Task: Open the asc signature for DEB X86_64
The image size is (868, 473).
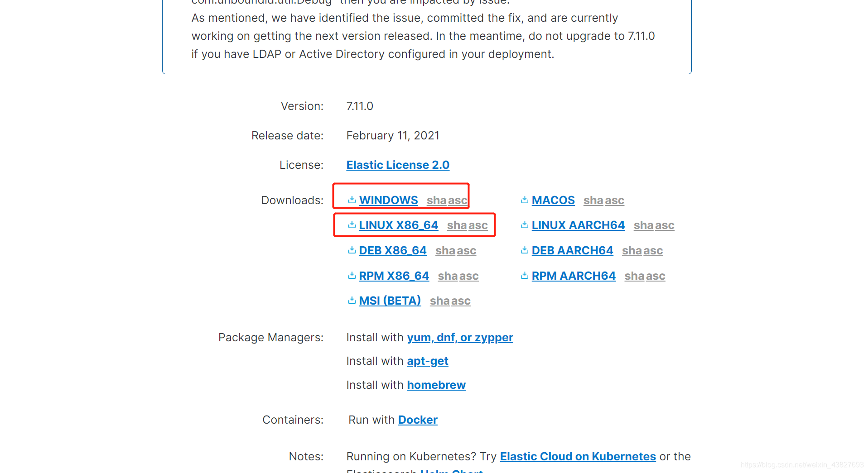Action: pyautogui.click(x=466, y=250)
